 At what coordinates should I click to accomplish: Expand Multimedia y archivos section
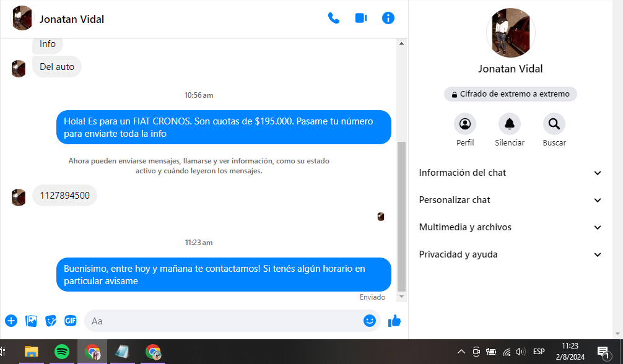[x=510, y=227]
